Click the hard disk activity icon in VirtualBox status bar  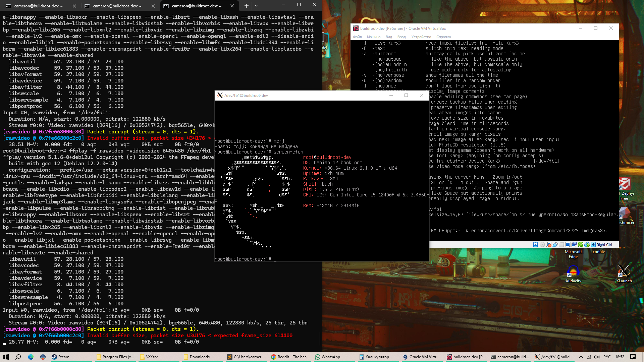coord(535,245)
